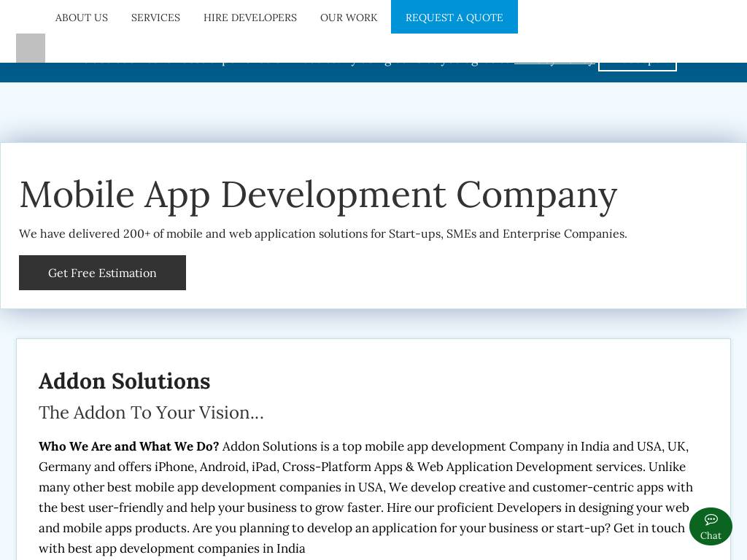Click the white outlined button in blue banner
The height and width of the screenshot is (560, 747).
[637, 66]
